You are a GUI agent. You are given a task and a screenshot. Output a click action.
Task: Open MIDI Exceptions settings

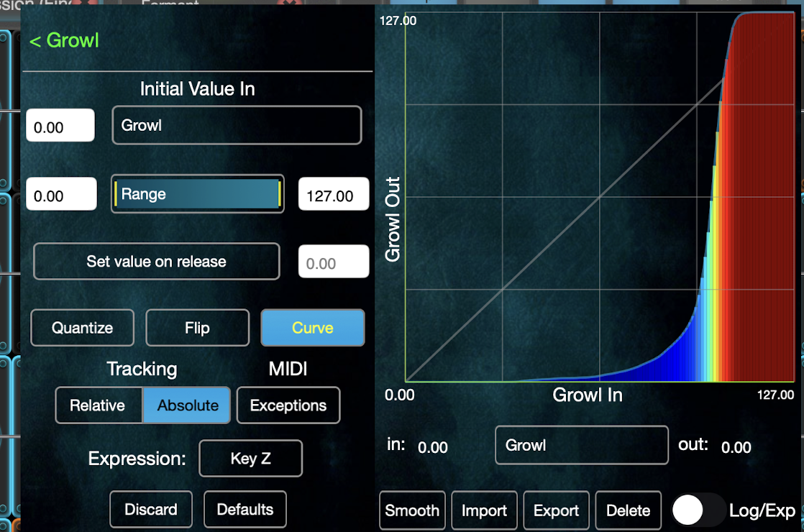tap(288, 405)
